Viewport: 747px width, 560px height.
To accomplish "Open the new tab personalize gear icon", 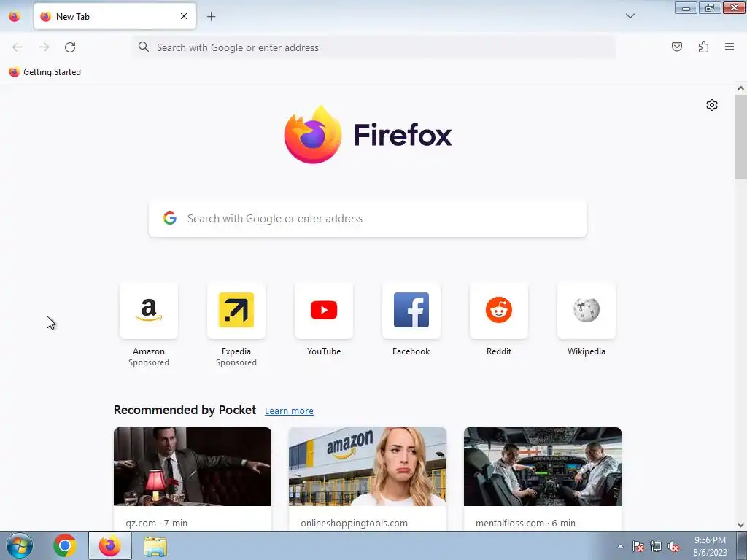I will pos(712,105).
